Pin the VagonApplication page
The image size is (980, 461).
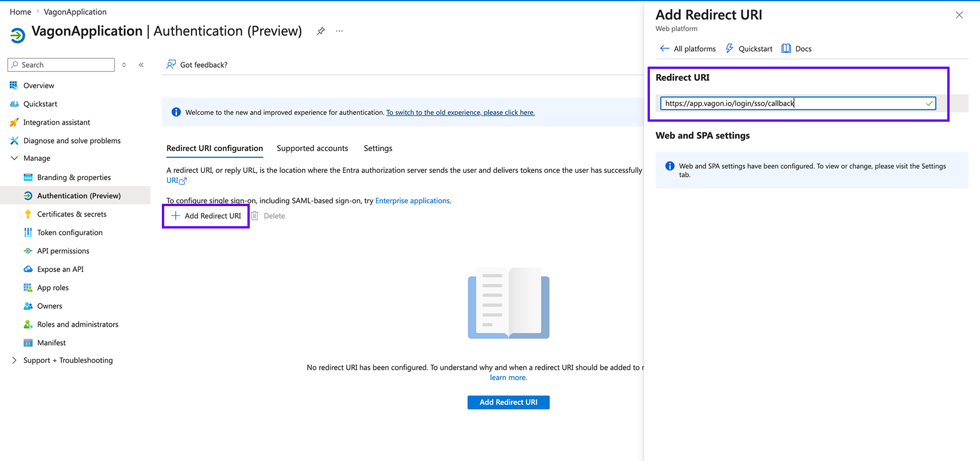click(x=321, y=31)
